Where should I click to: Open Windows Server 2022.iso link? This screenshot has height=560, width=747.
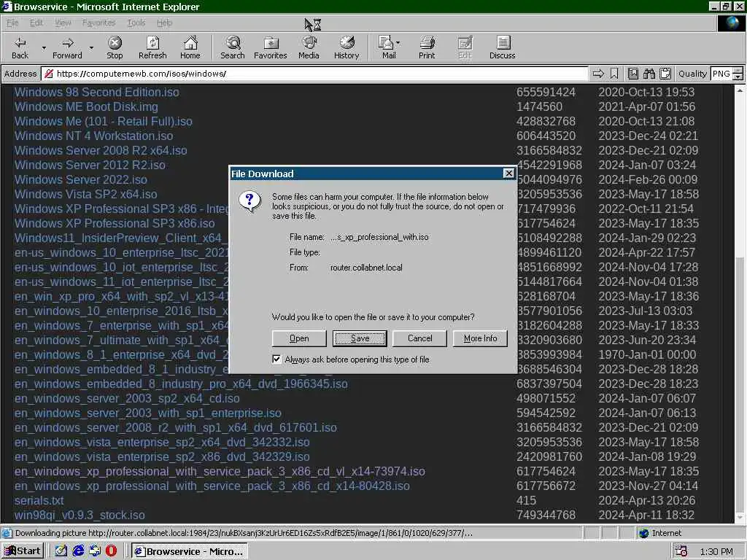coord(80,179)
